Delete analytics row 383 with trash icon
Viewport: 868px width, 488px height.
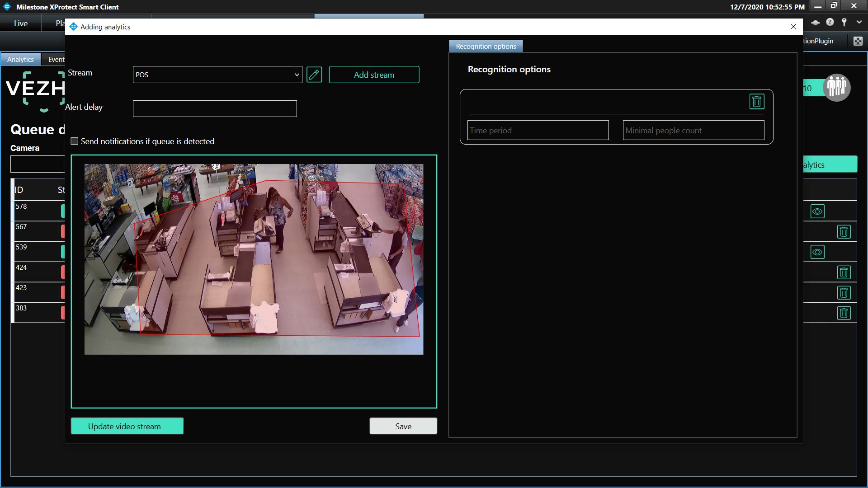click(x=844, y=313)
